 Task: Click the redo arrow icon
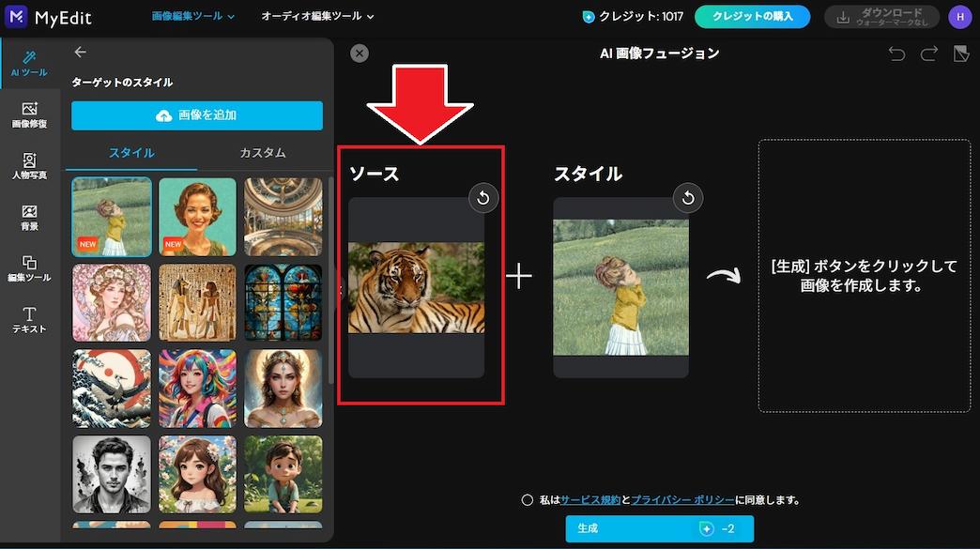929,53
